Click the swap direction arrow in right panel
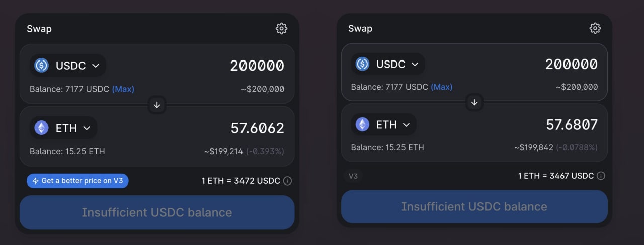 474,102
